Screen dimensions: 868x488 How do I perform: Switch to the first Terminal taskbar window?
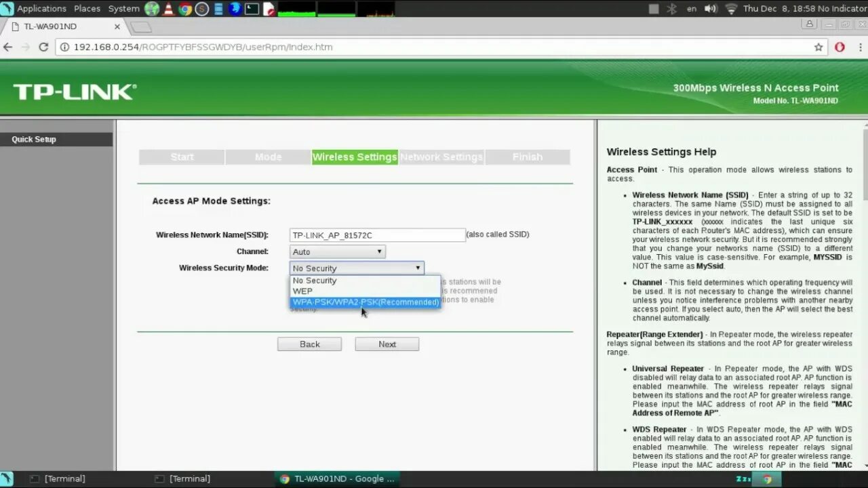(58, 479)
